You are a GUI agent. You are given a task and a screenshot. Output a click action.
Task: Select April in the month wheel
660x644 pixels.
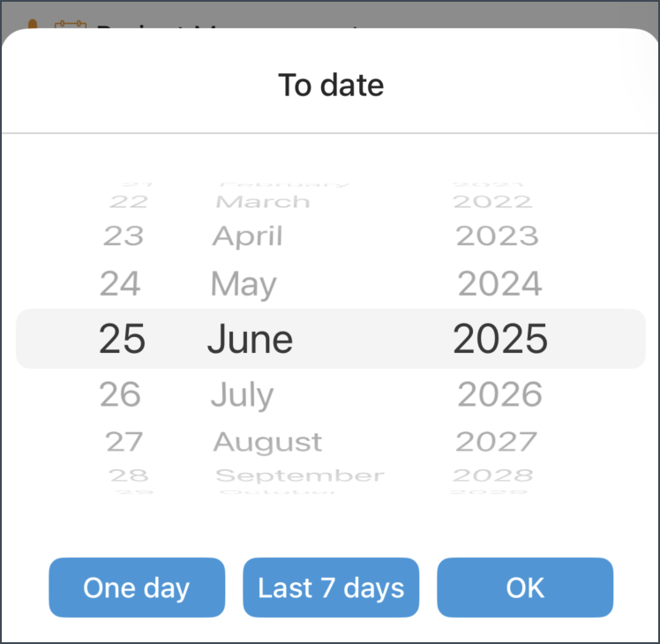coord(247,236)
